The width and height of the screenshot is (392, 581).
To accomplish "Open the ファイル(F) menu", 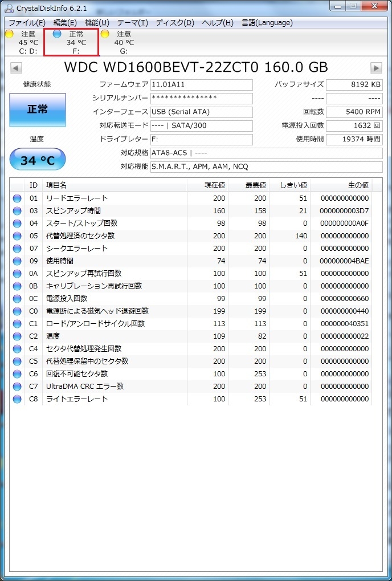I will [x=27, y=23].
